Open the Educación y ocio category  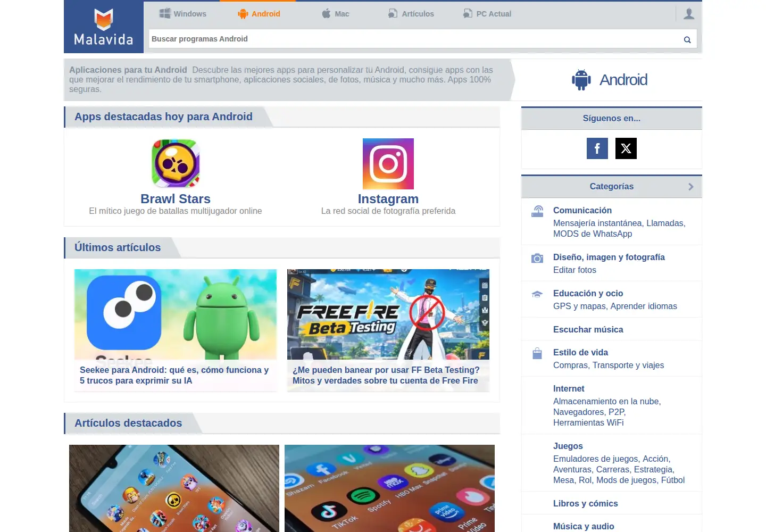tap(588, 294)
